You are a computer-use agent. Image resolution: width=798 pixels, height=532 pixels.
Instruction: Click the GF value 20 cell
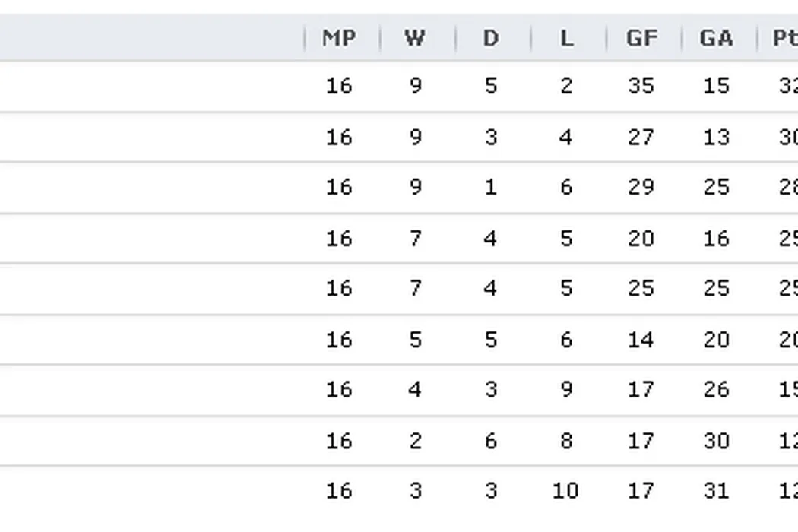pos(641,239)
